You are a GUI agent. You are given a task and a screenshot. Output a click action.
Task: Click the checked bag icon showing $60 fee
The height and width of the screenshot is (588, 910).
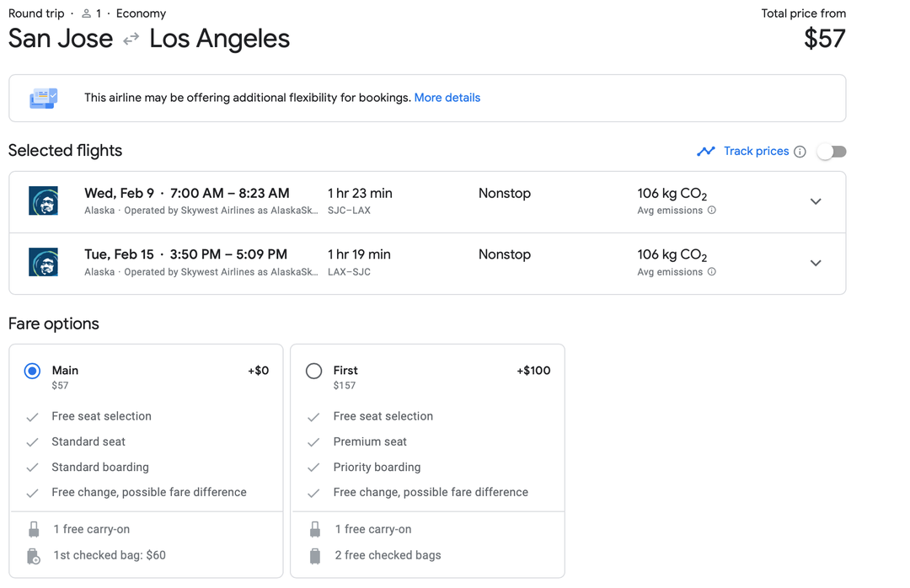point(34,555)
